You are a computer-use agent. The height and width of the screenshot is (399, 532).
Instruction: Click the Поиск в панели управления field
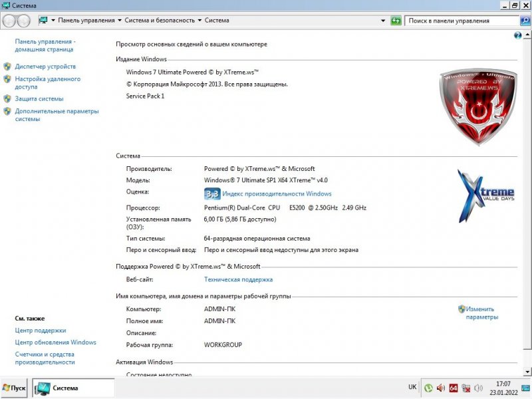pos(459,21)
